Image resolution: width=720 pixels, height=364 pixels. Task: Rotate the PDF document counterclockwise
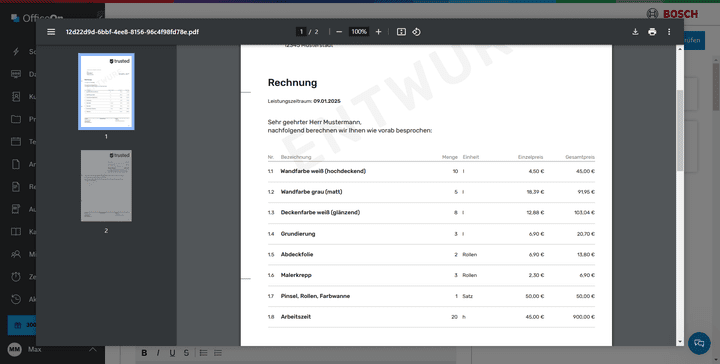(416, 32)
